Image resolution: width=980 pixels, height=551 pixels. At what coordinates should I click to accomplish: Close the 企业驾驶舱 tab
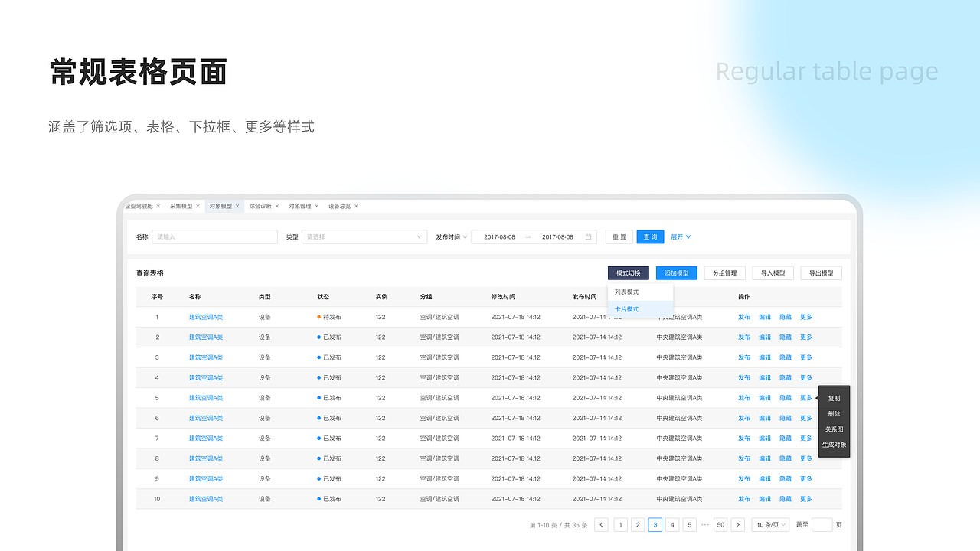pos(158,207)
